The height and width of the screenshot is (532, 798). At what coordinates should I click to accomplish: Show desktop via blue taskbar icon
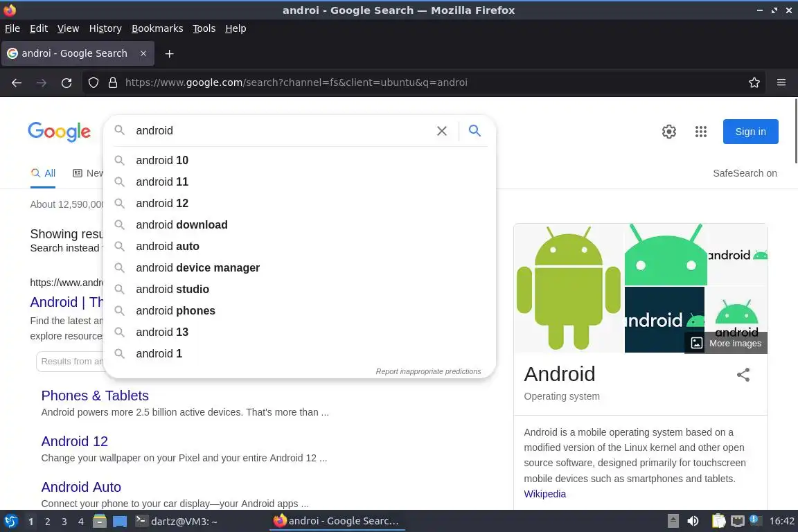click(120, 521)
